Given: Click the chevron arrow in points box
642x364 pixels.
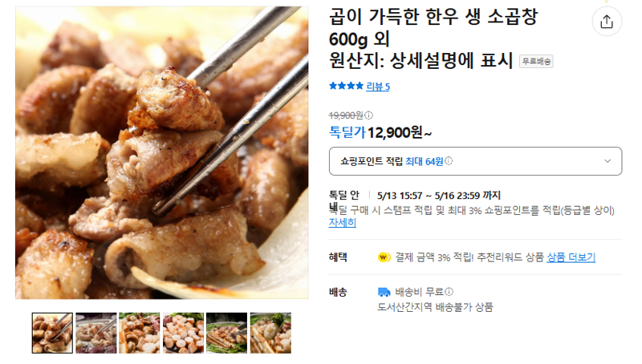Looking at the screenshot, I should (607, 161).
